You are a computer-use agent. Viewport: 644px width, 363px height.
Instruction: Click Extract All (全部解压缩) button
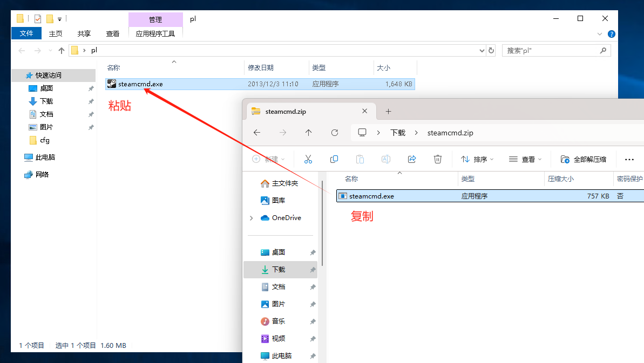(584, 159)
